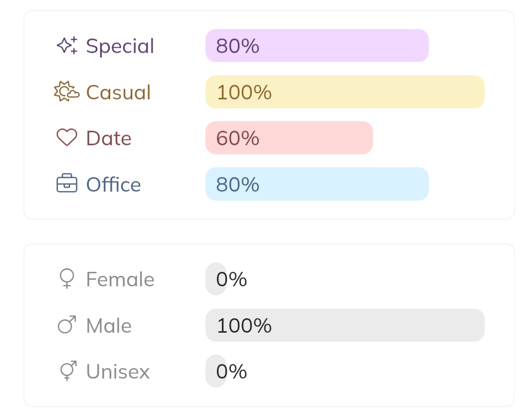Click the gray 100% Male bar
The width and height of the screenshot is (531, 420).
click(345, 325)
